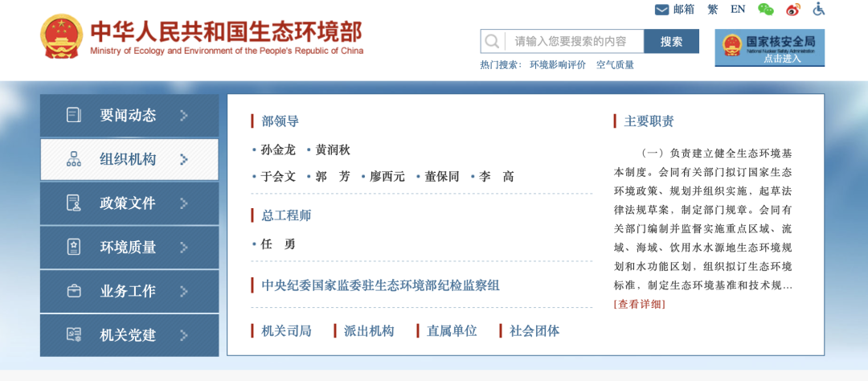Open leader profile 李高

tap(497, 177)
